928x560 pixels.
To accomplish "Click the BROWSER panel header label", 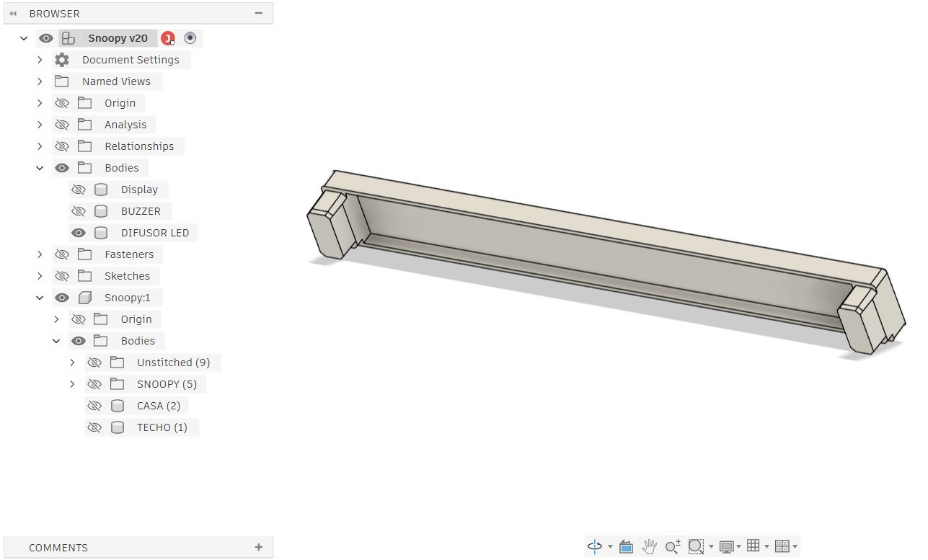I will pos(55,14).
